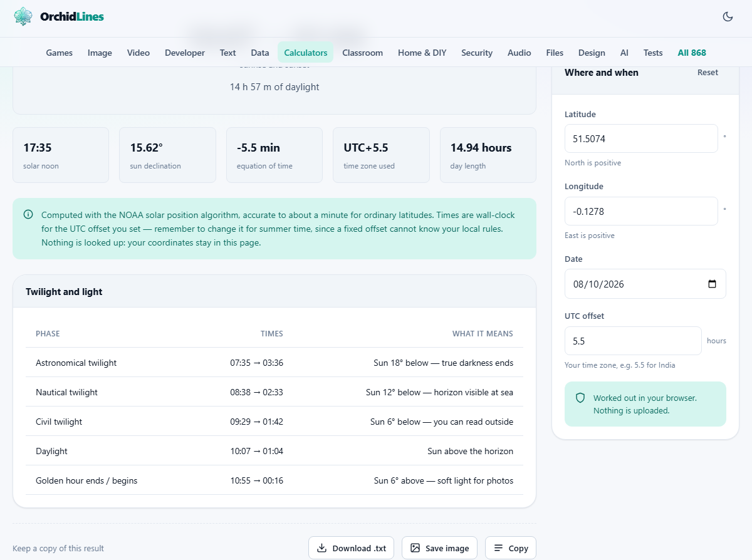Screen dimensions: 752x560
Task: Click the picture icon on Save image
Action: click(415, 548)
